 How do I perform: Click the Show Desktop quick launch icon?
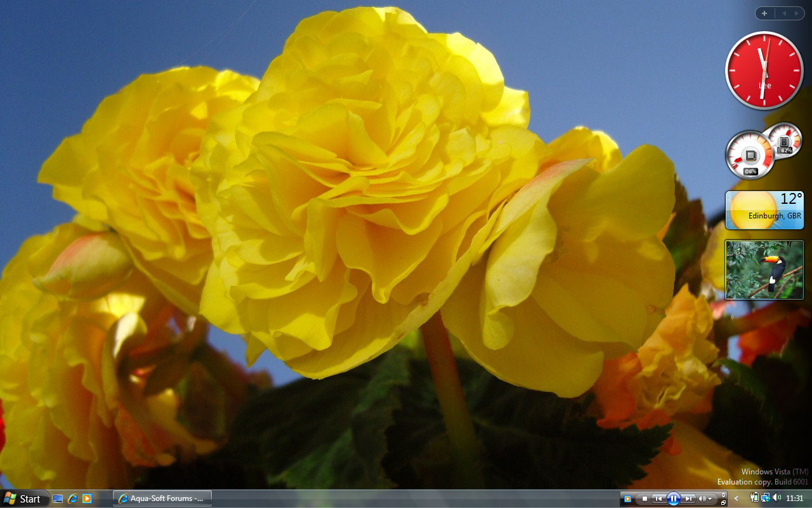tap(58, 498)
